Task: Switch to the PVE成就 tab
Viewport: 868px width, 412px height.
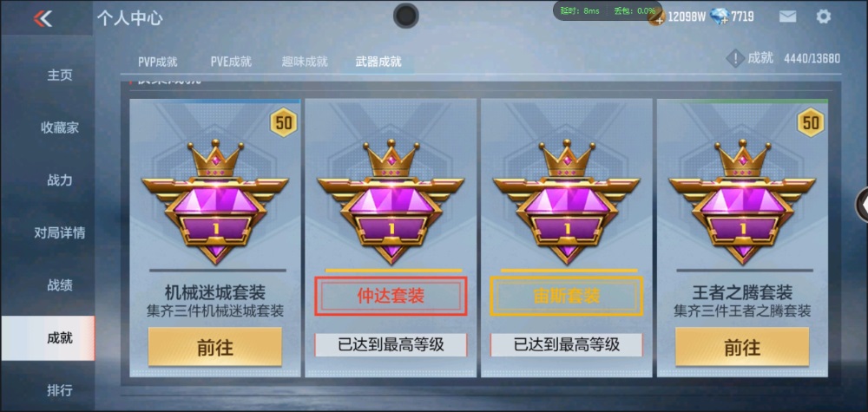Action: 231,62
